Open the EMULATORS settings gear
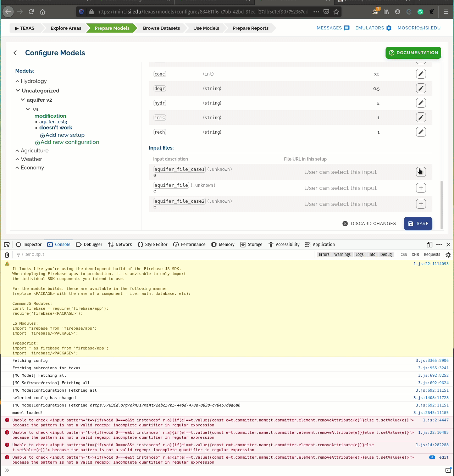 click(389, 28)
